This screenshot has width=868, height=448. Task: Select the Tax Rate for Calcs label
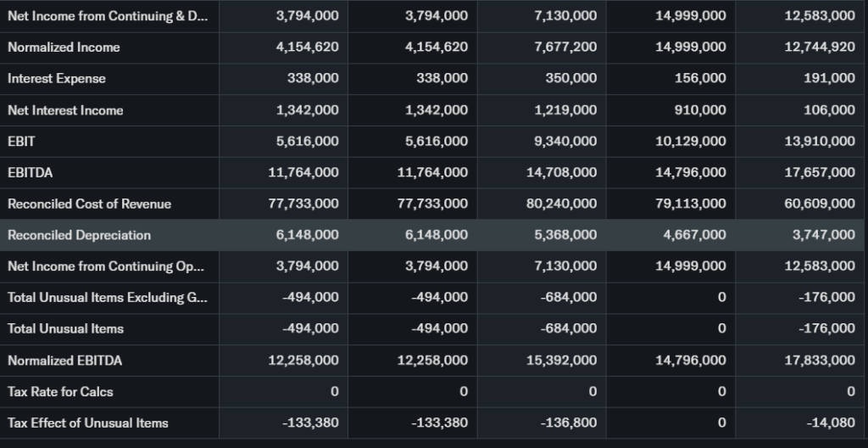pyautogui.click(x=60, y=392)
